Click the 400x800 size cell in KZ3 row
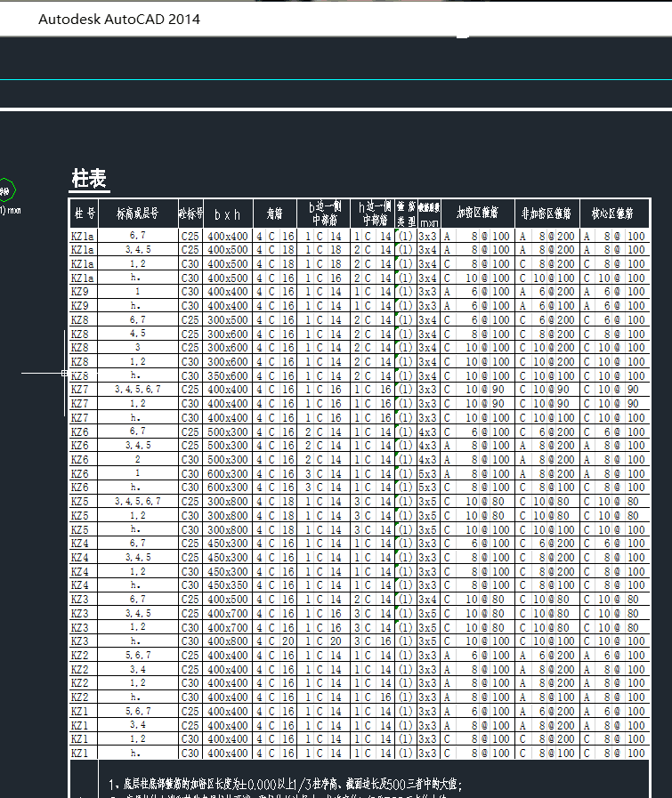Viewport: 672px width, 798px height. click(228, 641)
